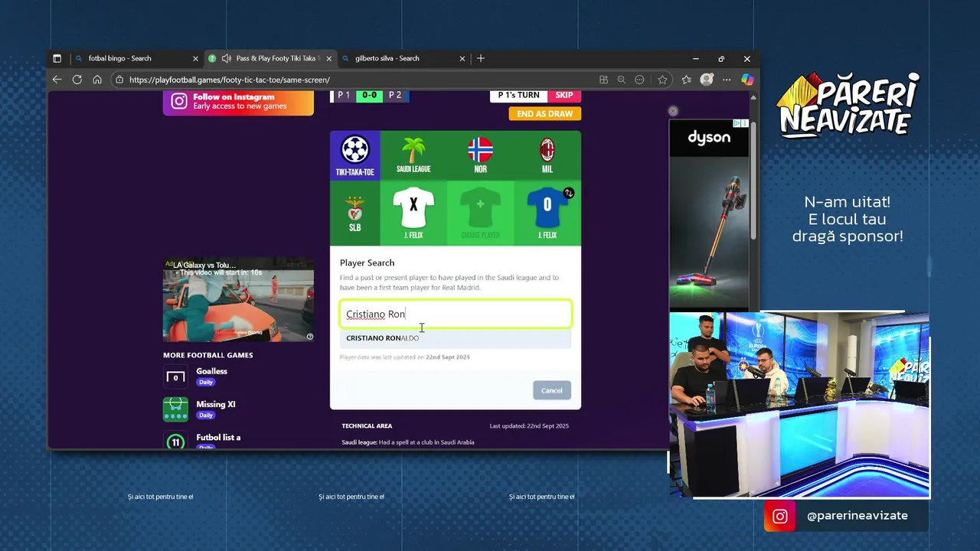Click the TIKI-TAKA-TOE football logo tile
The width and height of the screenshot is (980, 551).
[x=355, y=155]
